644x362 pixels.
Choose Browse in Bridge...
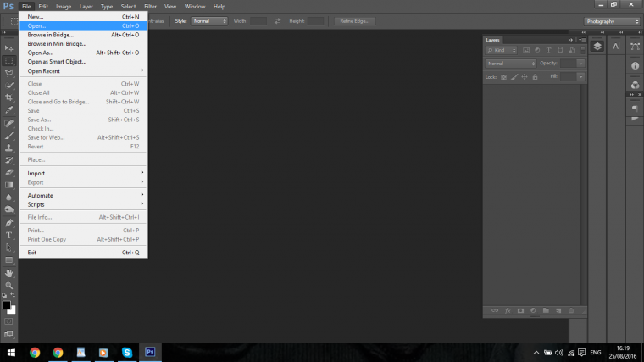click(x=83, y=35)
